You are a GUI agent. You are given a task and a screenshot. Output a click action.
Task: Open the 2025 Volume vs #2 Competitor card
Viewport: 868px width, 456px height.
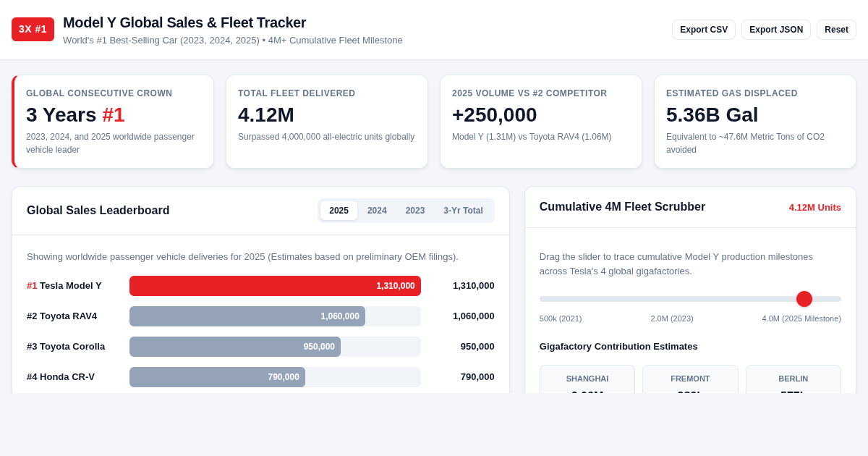541,122
